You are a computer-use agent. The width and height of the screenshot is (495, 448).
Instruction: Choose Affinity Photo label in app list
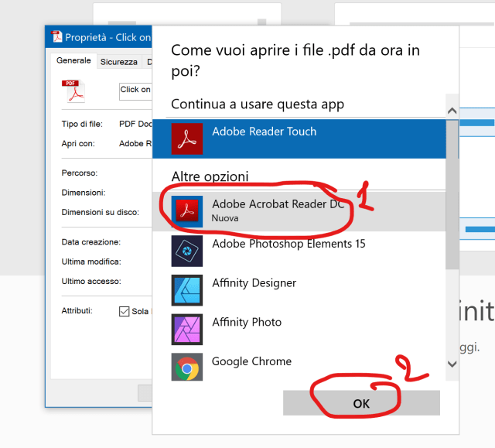[x=247, y=322]
